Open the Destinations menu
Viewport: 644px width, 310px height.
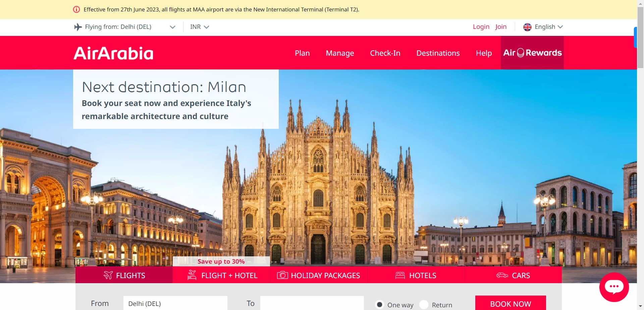click(x=438, y=53)
